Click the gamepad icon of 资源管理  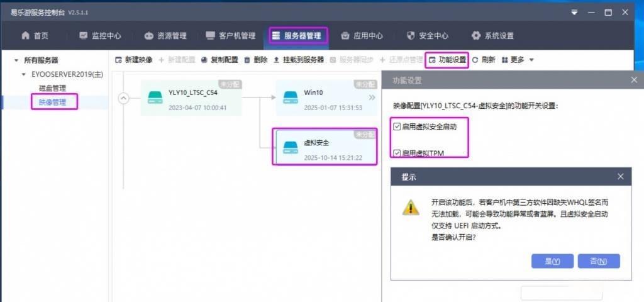pyautogui.click(x=148, y=36)
